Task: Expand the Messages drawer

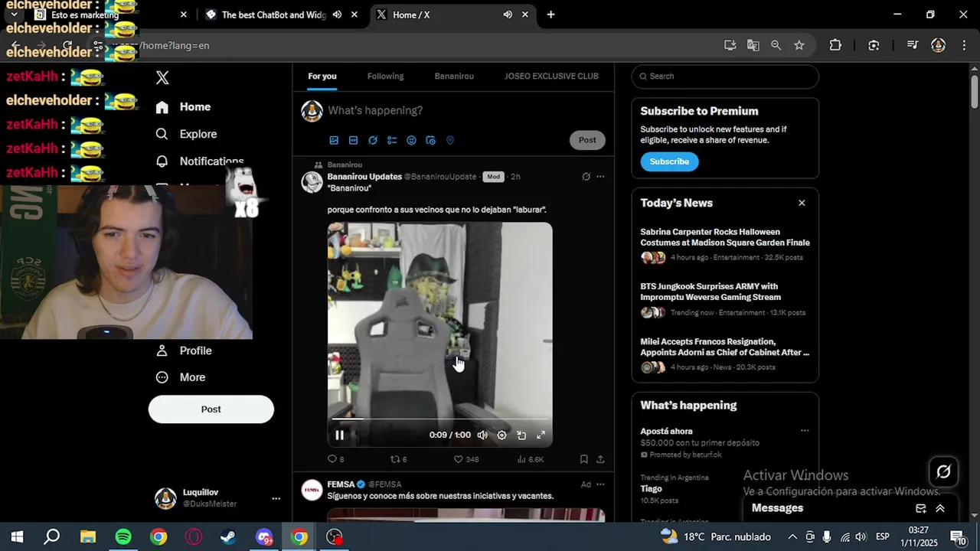Action: tap(940, 508)
